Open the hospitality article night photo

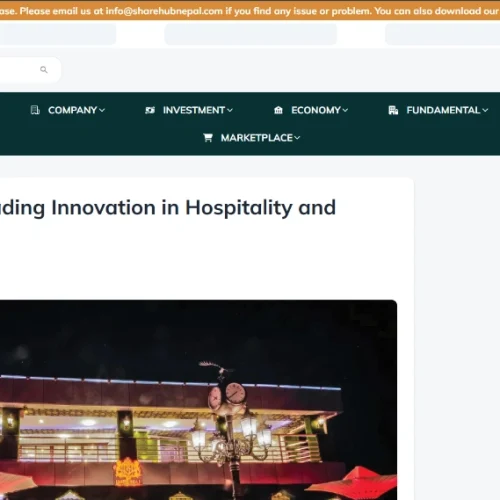click(x=198, y=400)
